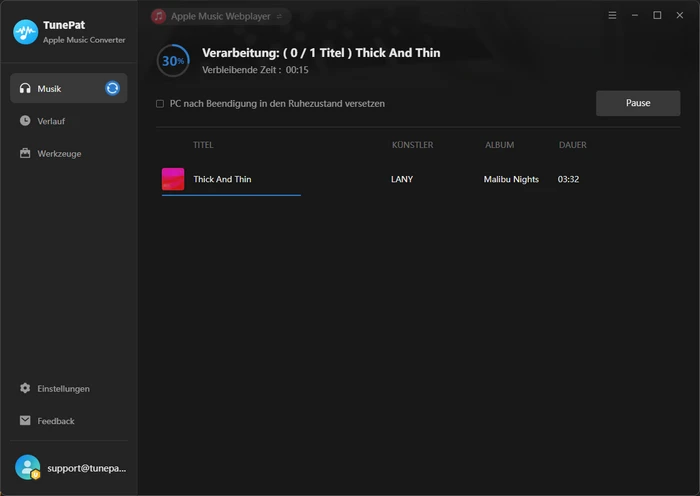Open the Werkzeuge tools section
Image resolution: width=700 pixels, height=496 pixels.
tap(68, 154)
